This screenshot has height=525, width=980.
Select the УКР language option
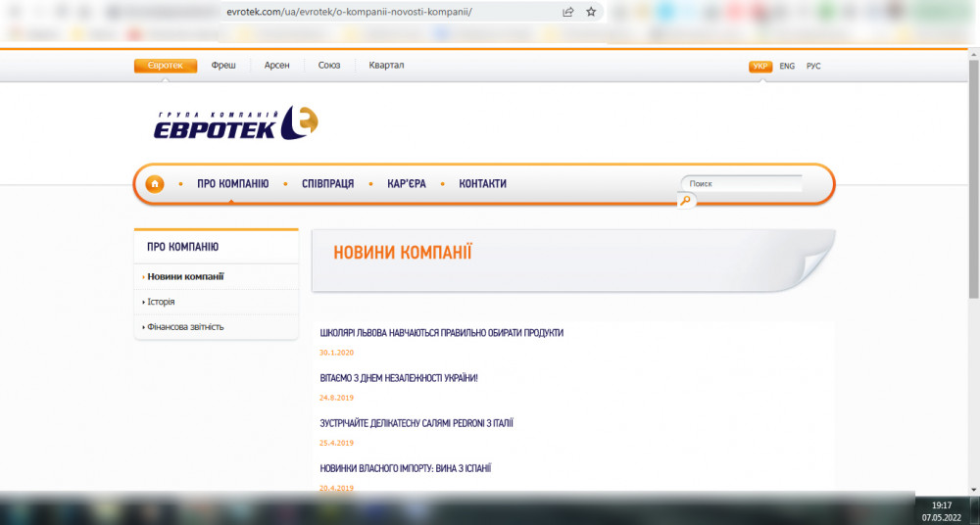(760, 67)
